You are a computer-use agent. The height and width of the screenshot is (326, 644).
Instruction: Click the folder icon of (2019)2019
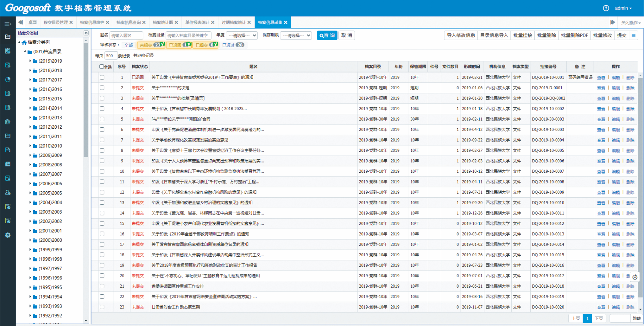[x=35, y=61]
